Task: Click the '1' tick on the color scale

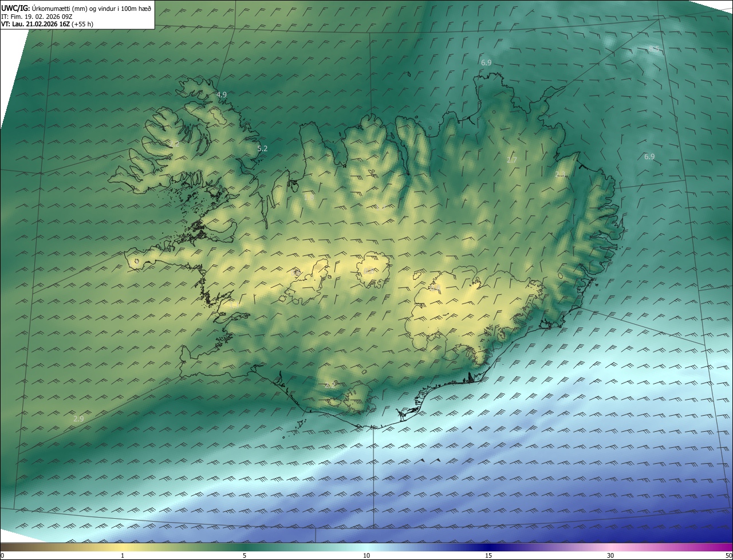Action: tap(123, 555)
